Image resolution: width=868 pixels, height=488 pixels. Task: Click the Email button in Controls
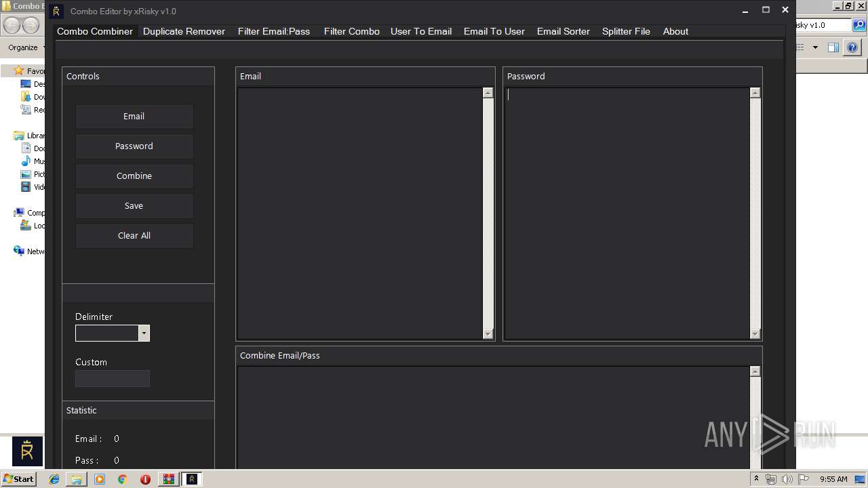tap(134, 117)
